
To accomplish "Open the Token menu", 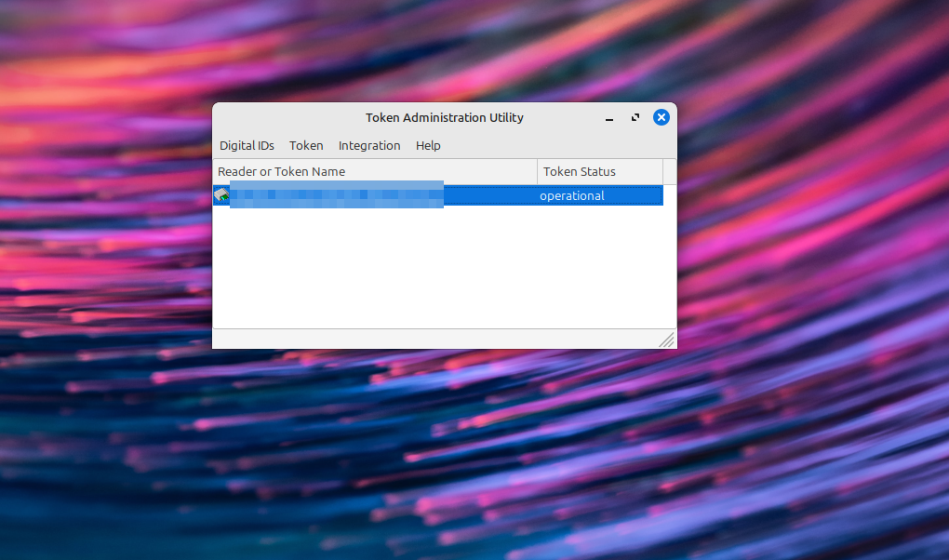I will [x=306, y=146].
